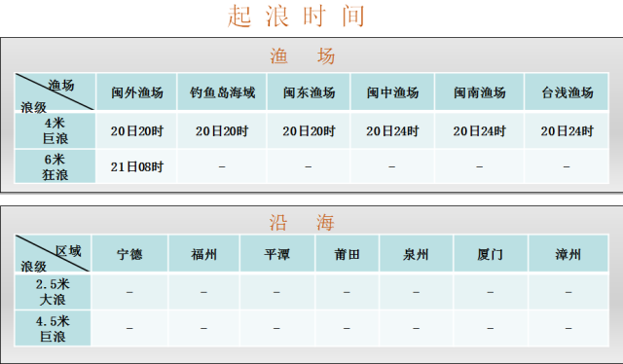Click the 闽东渔场 header cell
The width and height of the screenshot is (623, 364).
pyautogui.click(x=309, y=92)
